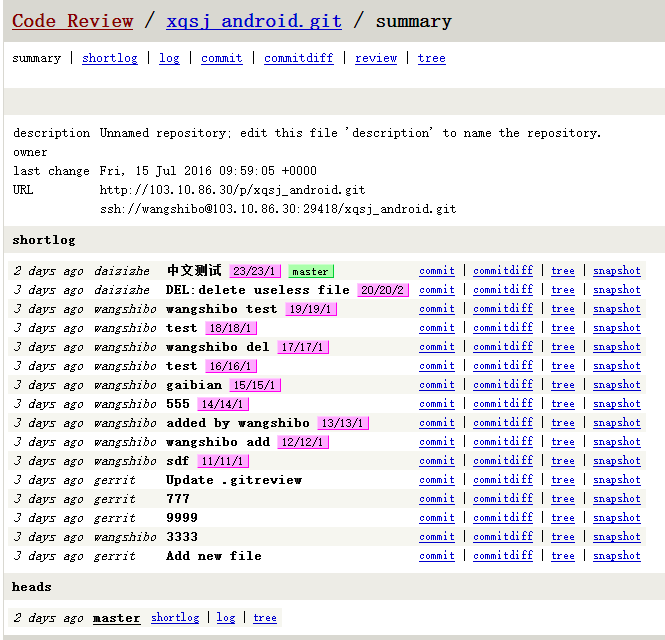The width and height of the screenshot is (665, 640).
Task: Open the 555 commit title
Action: coord(178,404)
